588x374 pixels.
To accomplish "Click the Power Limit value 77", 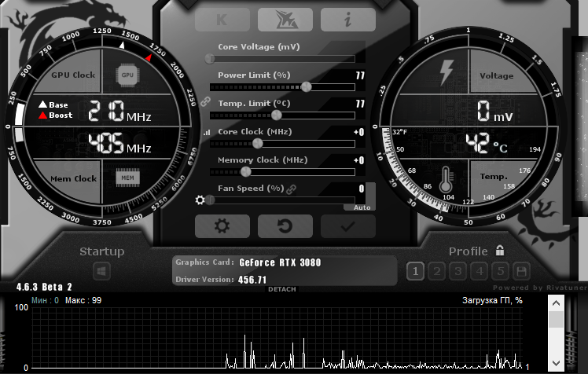I will (360, 75).
